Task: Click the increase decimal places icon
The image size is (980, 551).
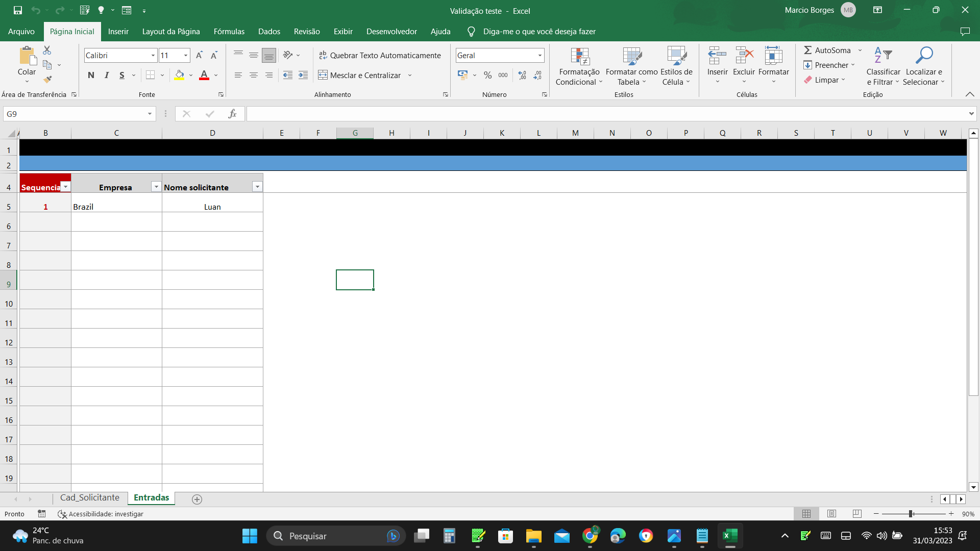Action: (x=522, y=75)
